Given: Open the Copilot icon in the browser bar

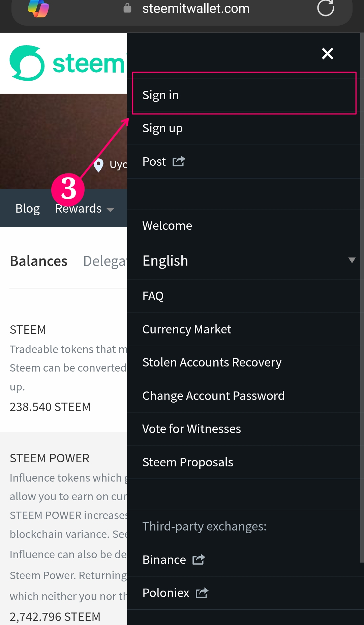Looking at the screenshot, I should coord(38,8).
